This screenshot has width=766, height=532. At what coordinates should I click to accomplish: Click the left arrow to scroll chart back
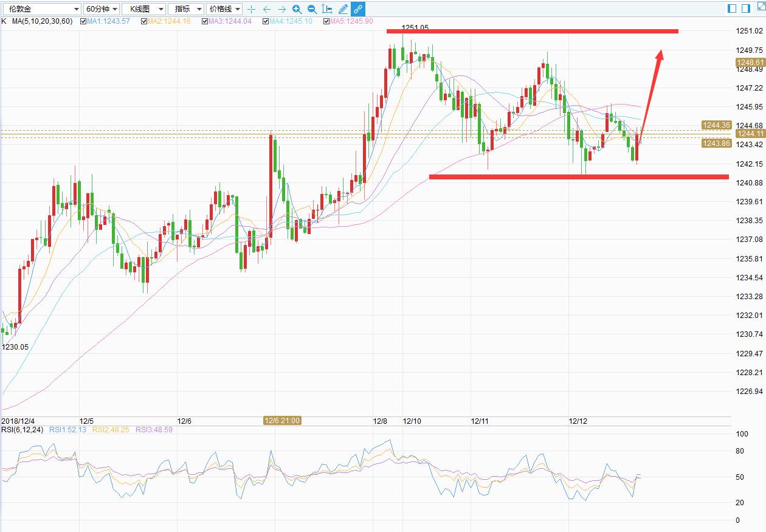(267, 9)
